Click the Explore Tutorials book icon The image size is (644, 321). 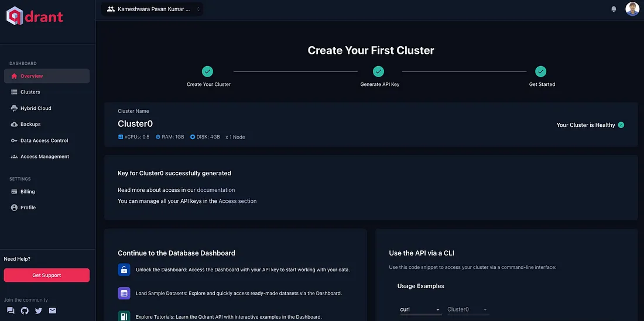pos(124,316)
